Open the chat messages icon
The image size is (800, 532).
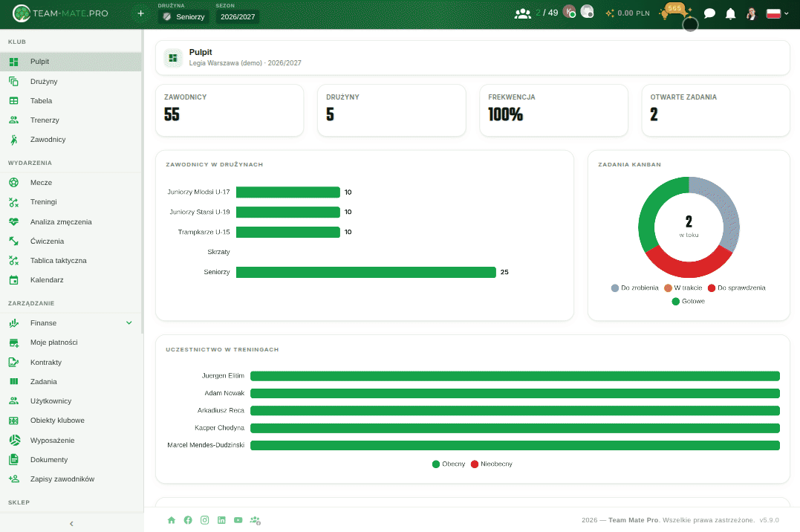point(709,13)
